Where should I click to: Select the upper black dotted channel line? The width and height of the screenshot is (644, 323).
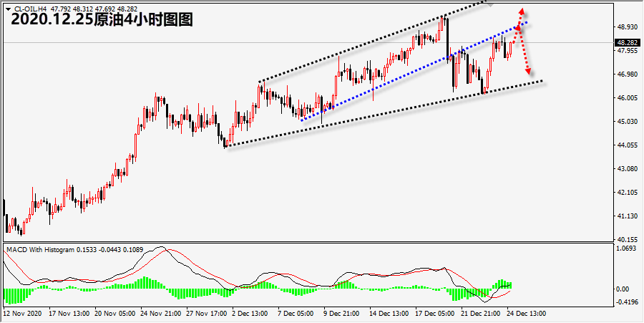pos(358,47)
